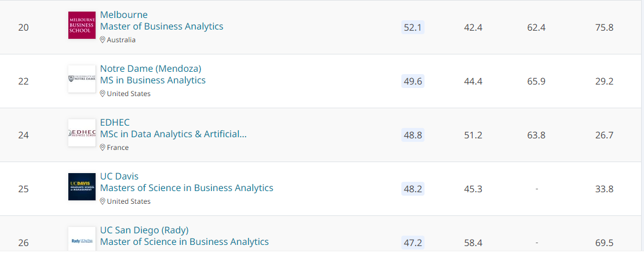
Task: Open the Melbourne university link
Action: (124, 15)
